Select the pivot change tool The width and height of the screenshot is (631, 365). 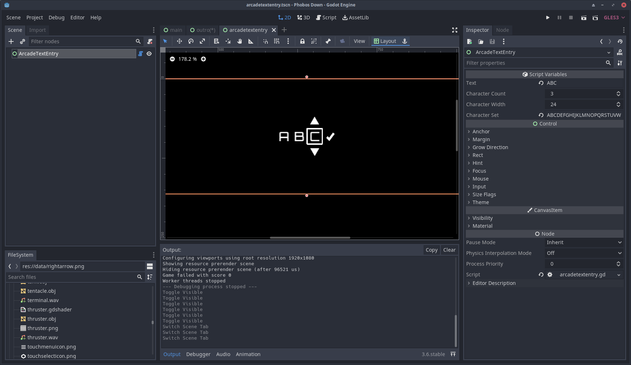(228, 41)
